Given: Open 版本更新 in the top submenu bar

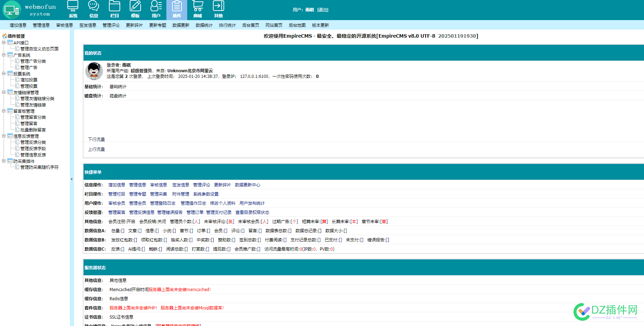Looking at the screenshot, I should pyautogui.click(x=320, y=25).
